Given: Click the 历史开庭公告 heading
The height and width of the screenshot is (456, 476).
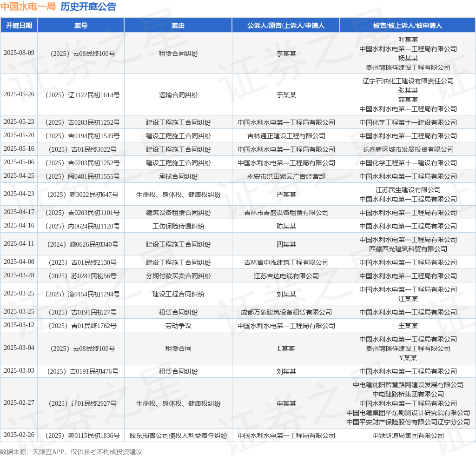Looking at the screenshot, I should (x=88, y=7).
